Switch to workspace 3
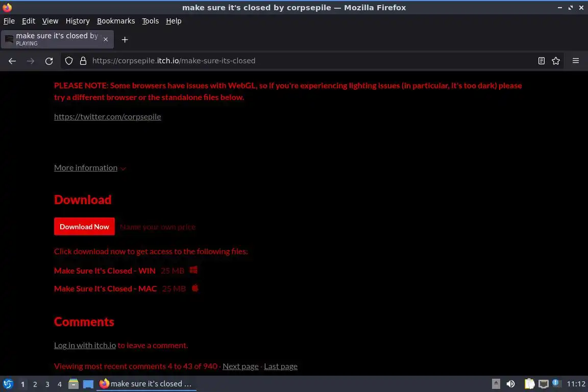This screenshot has width=588, height=392. [x=47, y=384]
